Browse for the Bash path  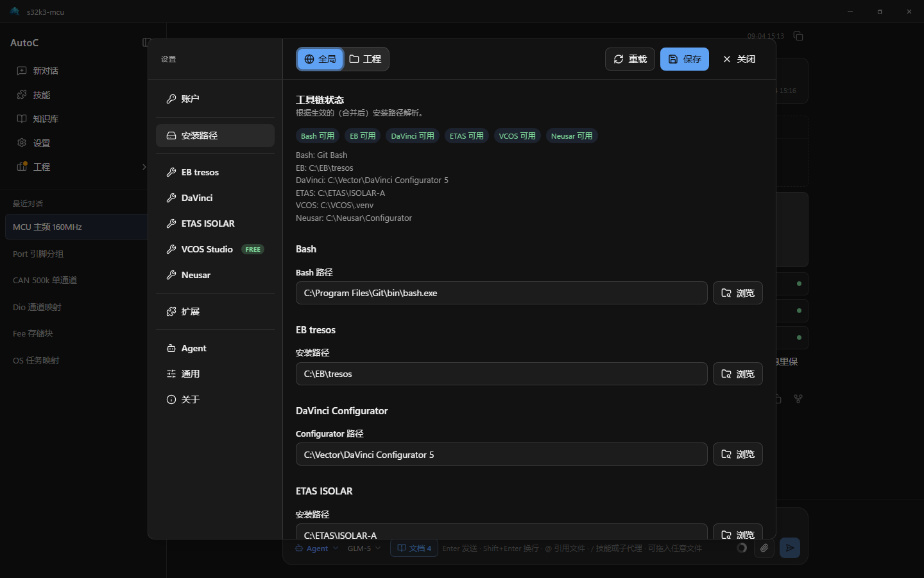pyautogui.click(x=738, y=293)
